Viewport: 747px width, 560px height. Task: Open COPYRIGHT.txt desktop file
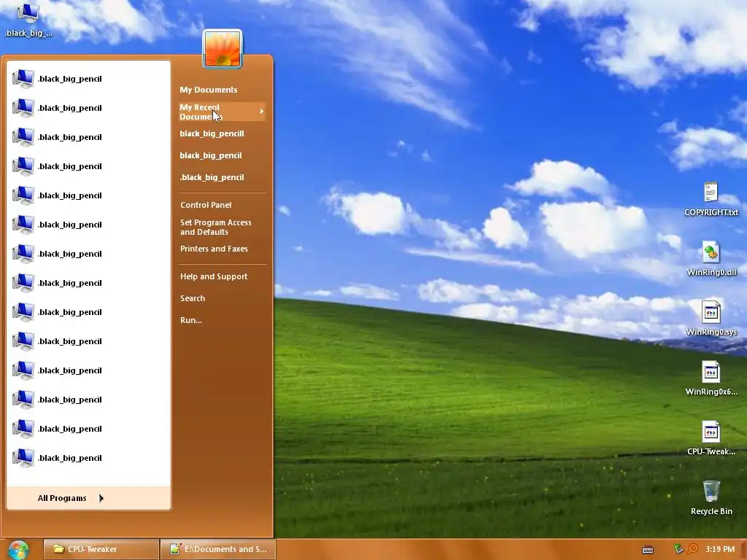pos(711,199)
